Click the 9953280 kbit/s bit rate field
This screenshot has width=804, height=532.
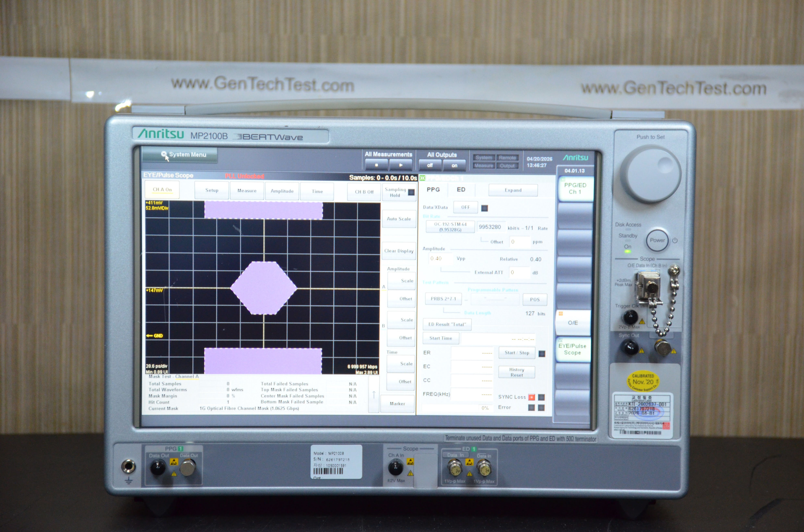pyautogui.click(x=491, y=227)
